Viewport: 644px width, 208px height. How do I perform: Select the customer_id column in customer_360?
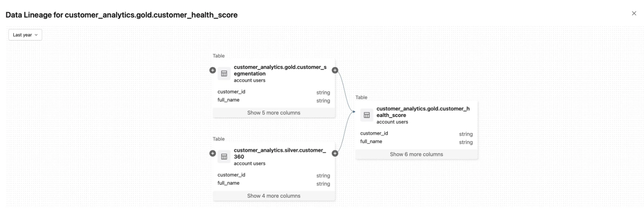[231, 175]
